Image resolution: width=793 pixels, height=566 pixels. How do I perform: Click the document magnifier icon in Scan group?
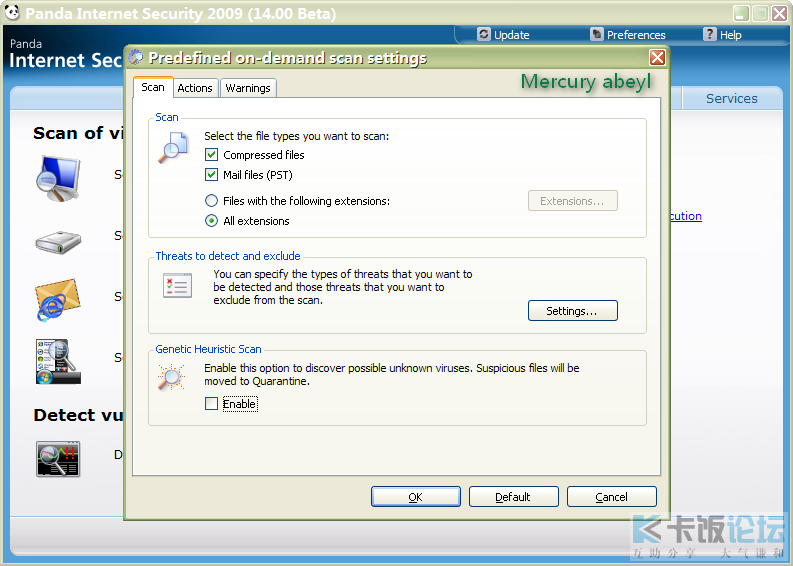173,148
